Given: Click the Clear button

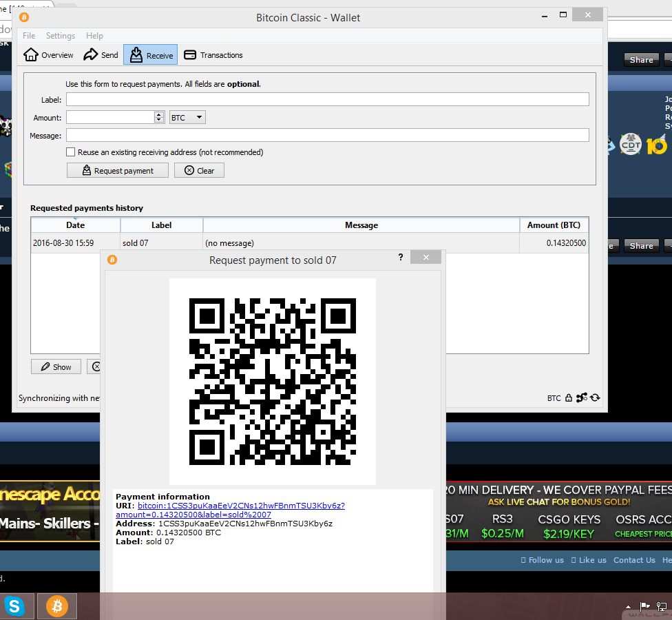Looking at the screenshot, I should (199, 171).
